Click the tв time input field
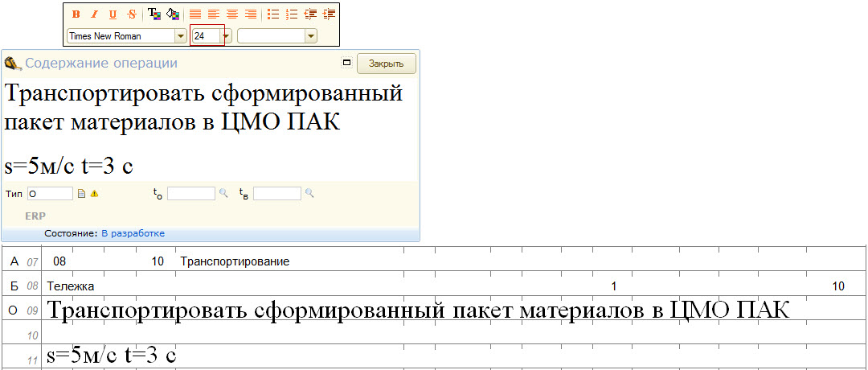The width and height of the screenshot is (868, 370). click(x=277, y=193)
